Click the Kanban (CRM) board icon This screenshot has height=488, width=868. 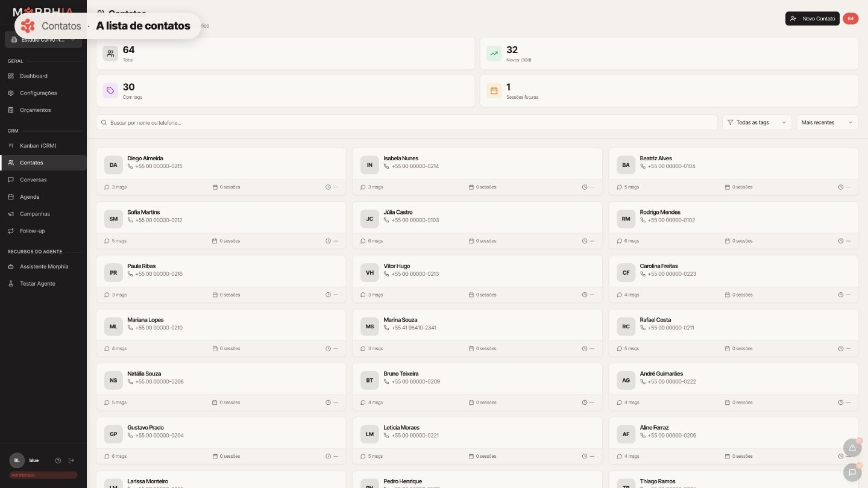coord(11,145)
